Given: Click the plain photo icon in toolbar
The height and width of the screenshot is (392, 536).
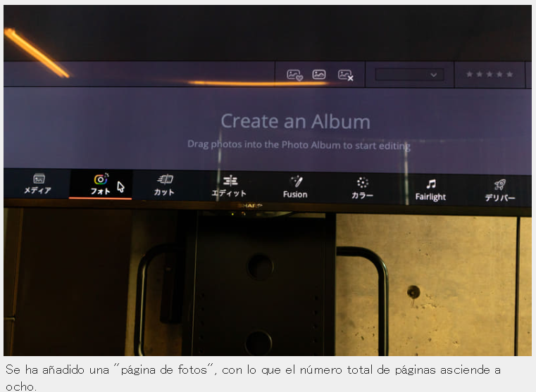Looking at the screenshot, I should point(319,75).
